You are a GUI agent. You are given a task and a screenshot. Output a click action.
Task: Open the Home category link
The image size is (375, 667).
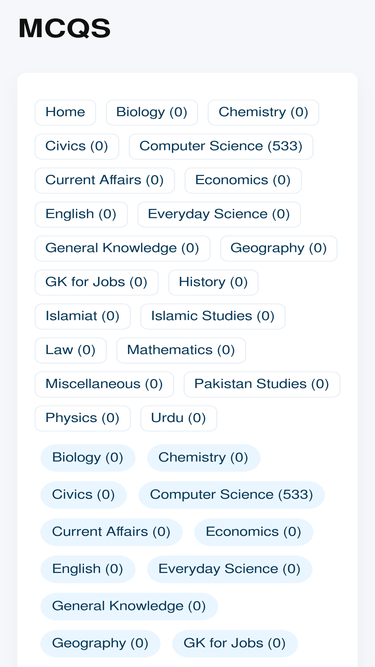pyautogui.click(x=65, y=112)
